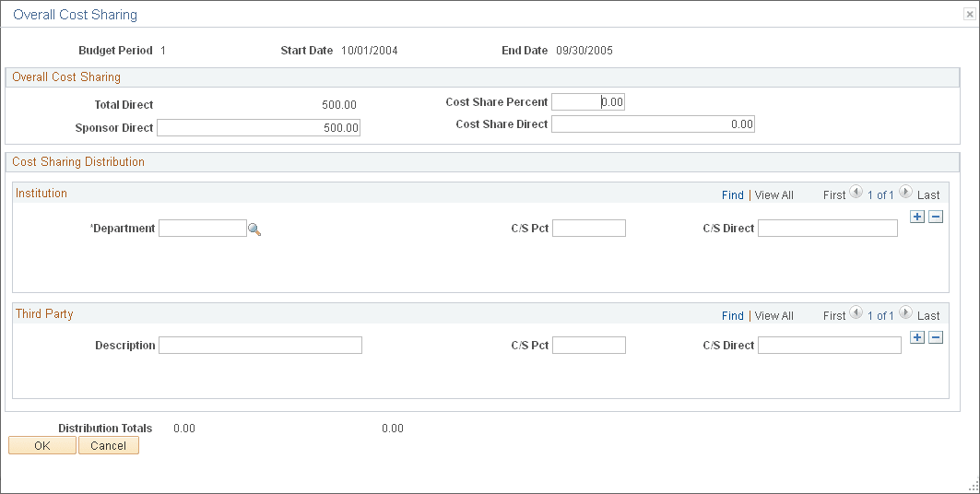Focus the Cost Share Percent field
The height and width of the screenshot is (494, 980).
(x=588, y=101)
